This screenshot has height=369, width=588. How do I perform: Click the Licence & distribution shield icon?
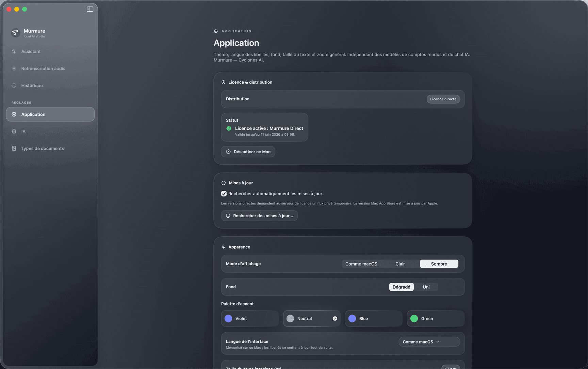click(224, 82)
